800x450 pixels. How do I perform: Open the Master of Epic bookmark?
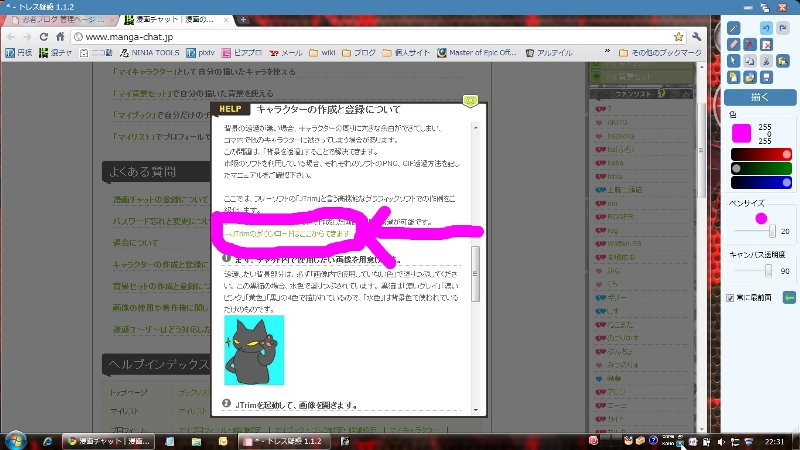click(x=477, y=53)
